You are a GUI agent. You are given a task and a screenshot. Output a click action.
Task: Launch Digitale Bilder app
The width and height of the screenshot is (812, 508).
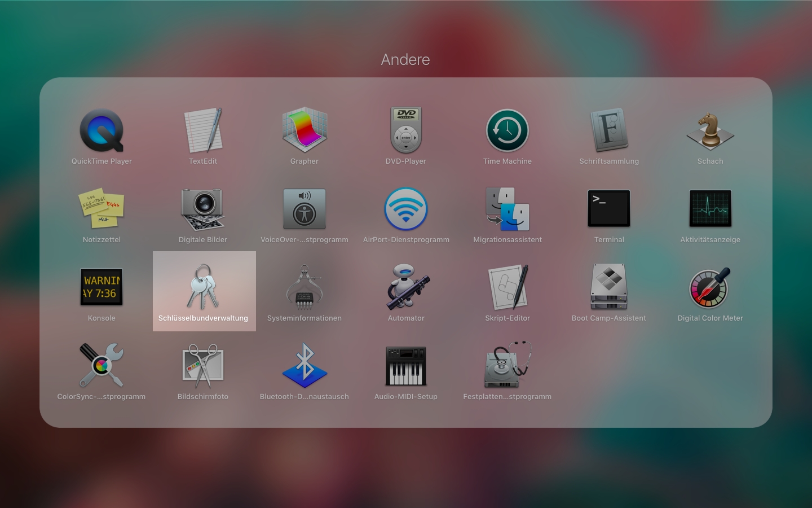point(203,209)
